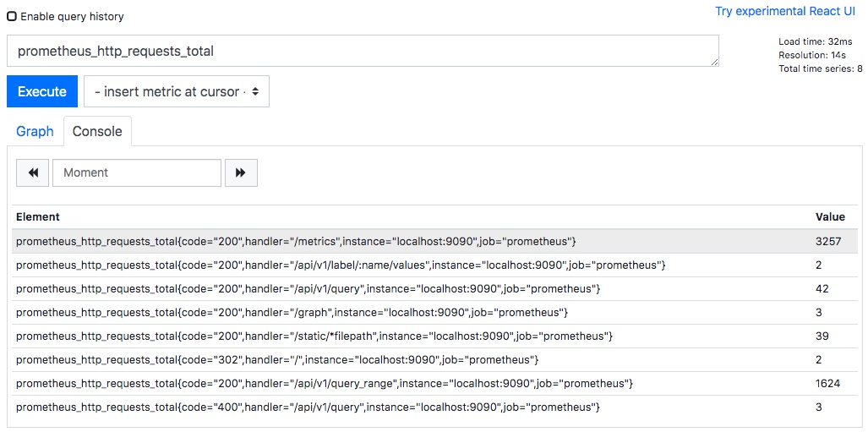Click the code 302 result row
868x432 pixels.
(x=277, y=360)
